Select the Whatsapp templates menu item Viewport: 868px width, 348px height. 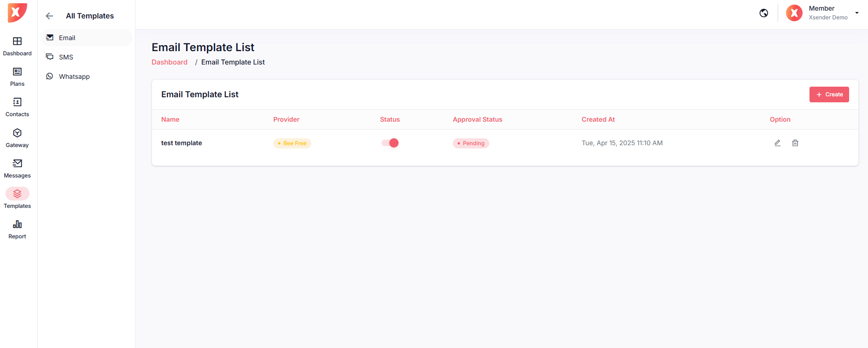click(74, 77)
